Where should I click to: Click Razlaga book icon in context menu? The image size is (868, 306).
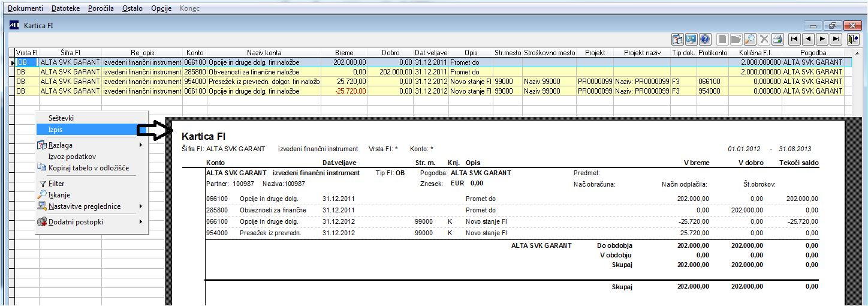pos(42,145)
